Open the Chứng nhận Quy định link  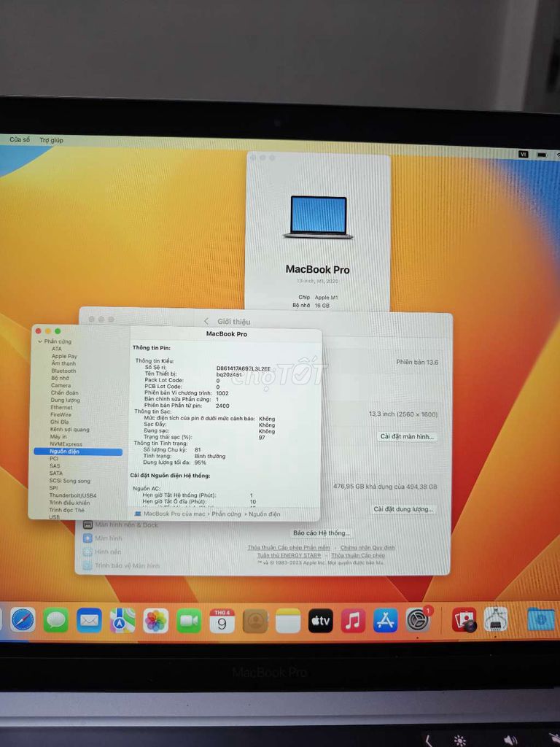(x=367, y=548)
